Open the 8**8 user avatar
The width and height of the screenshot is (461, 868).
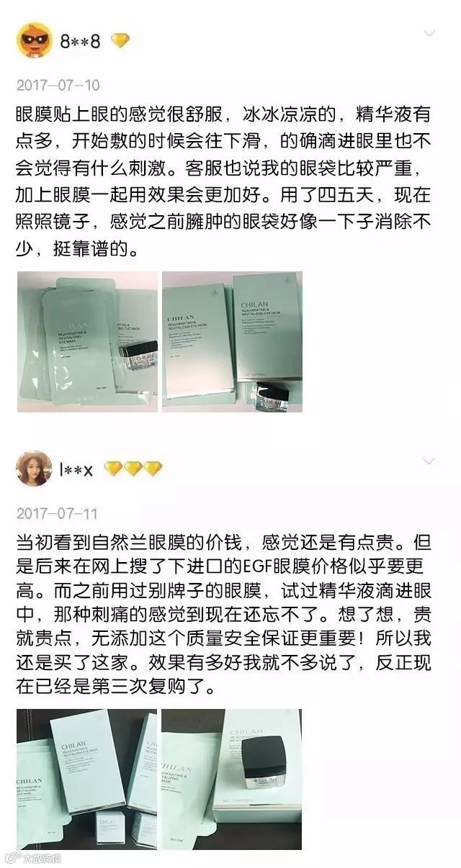pyautogui.click(x=35, y=41)
